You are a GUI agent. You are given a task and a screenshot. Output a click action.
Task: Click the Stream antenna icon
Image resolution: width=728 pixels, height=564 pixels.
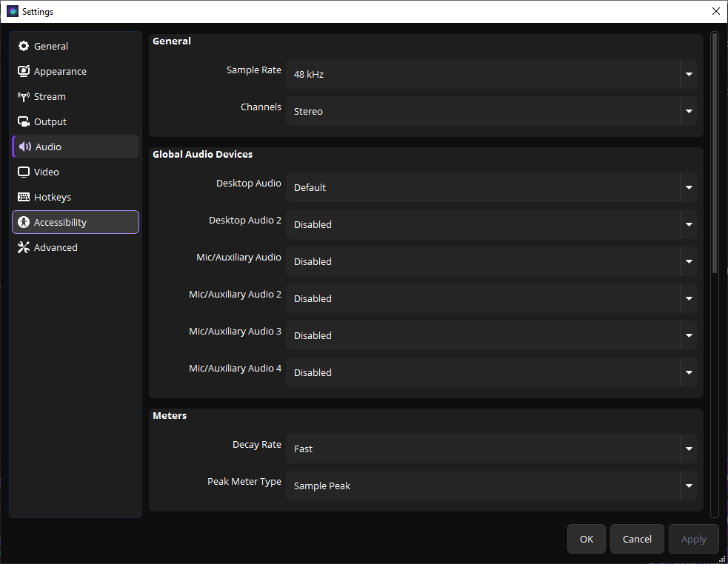(x=24, y=96)
